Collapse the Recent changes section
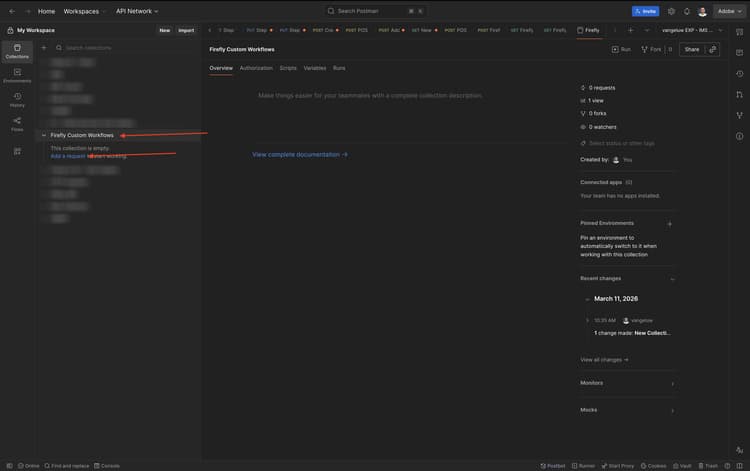This screenshot has height=471, width=750. pyautogui.click(x=673, y=279)
